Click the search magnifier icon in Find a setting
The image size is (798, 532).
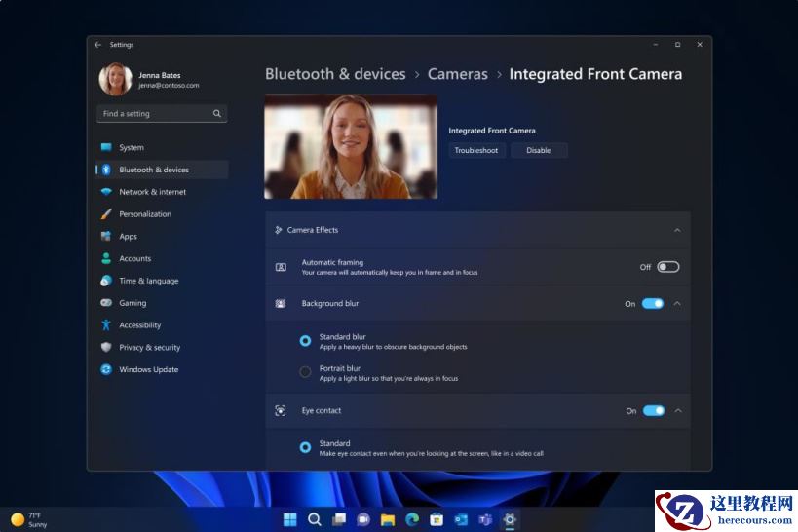(217, 114)
